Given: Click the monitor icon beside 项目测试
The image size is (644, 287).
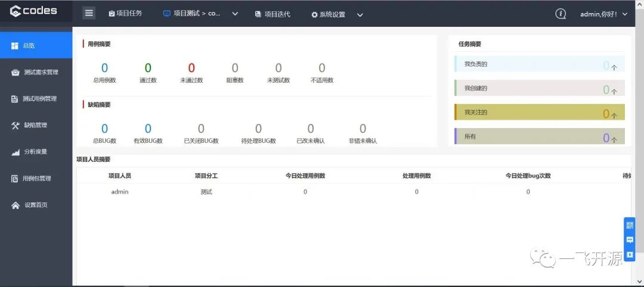Looking at the screenshot, I should [x=166, y=14].
